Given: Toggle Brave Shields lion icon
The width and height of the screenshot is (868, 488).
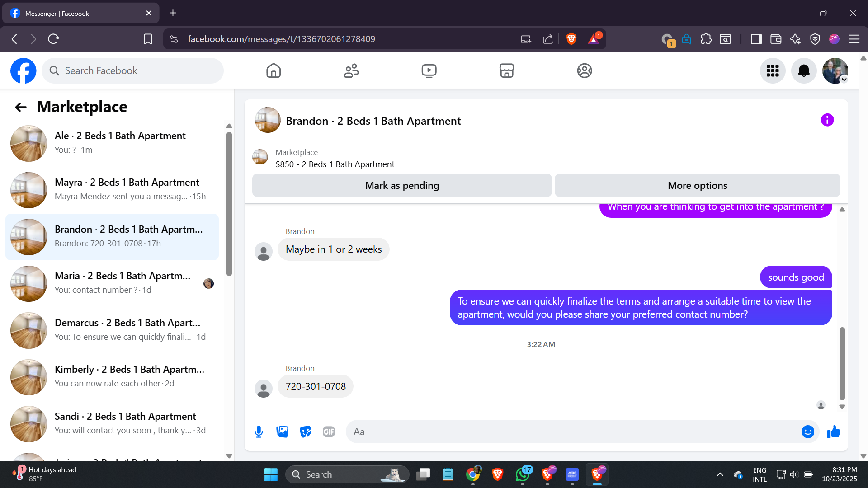Looking at the screenshot, I should [x=571, y=39].
